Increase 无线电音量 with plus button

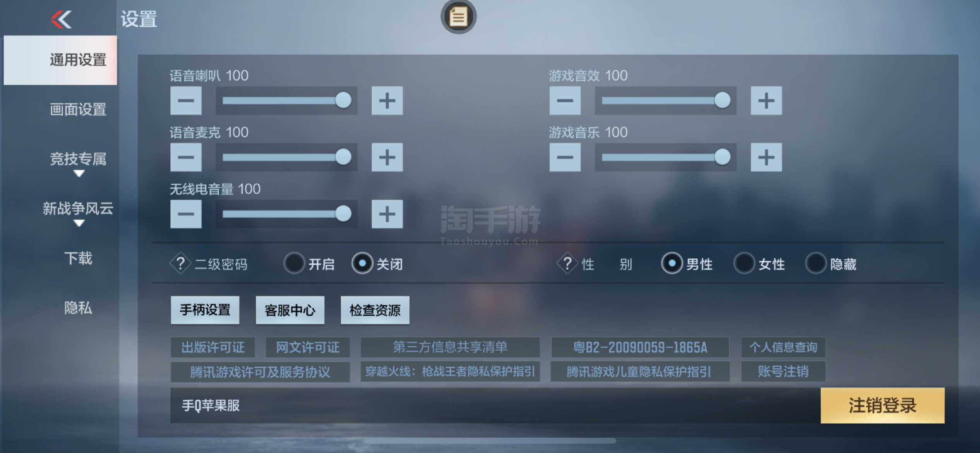[x=387, y=214]
